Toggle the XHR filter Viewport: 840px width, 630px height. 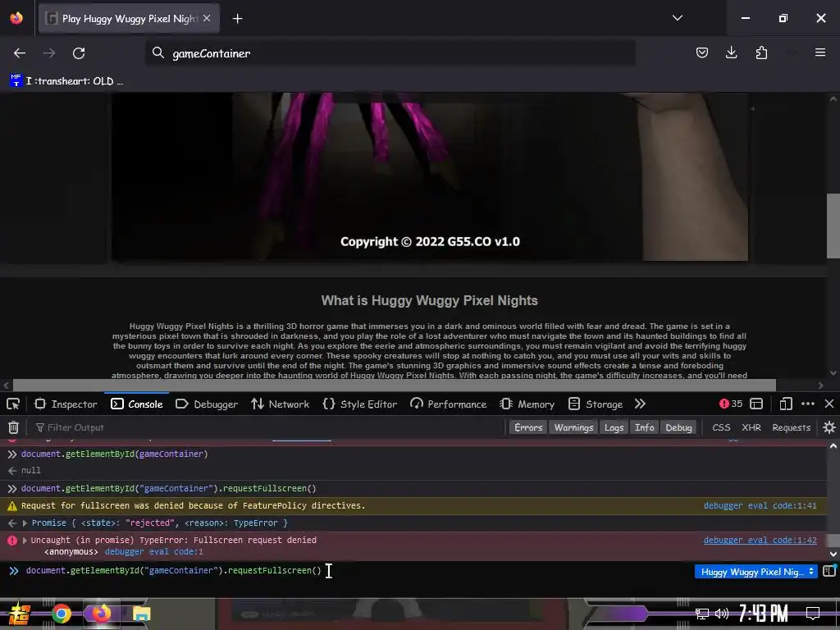click(x=751, y=427)
